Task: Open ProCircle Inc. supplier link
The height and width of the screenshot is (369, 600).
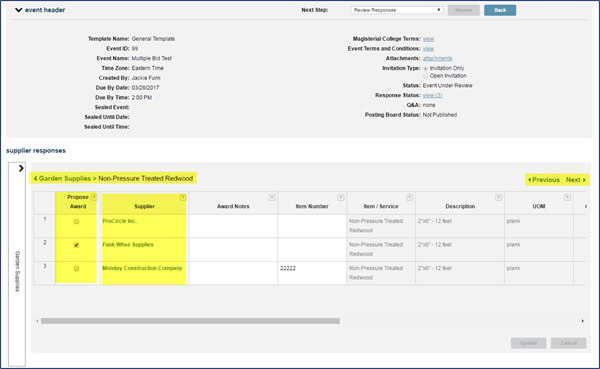Action: point(120,221)
